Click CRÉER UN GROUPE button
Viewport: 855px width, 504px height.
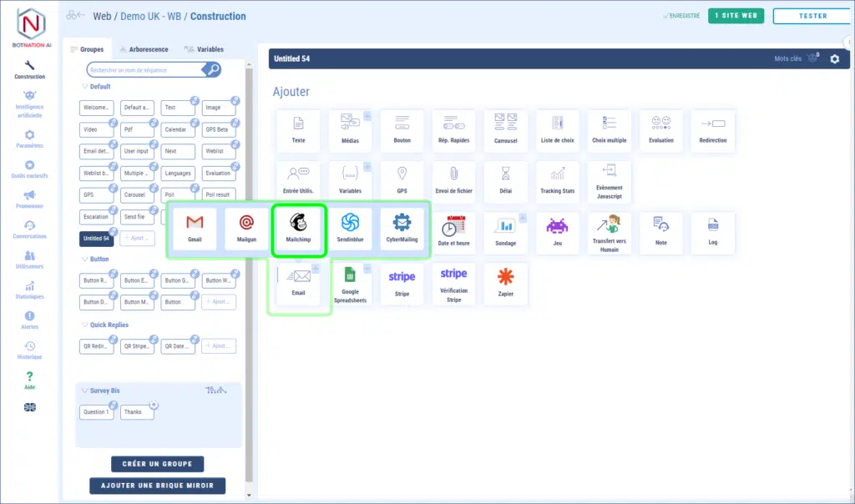click(x=157, y=464)
